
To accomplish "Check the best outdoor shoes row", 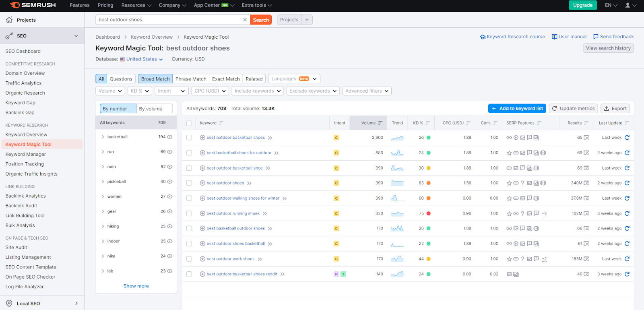I will coord(189,183).
